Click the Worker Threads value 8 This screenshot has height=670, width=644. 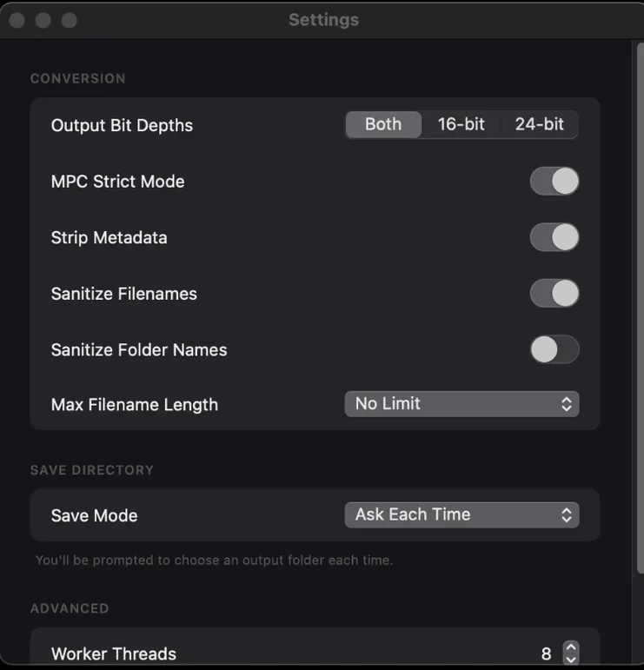click(546, 653)
